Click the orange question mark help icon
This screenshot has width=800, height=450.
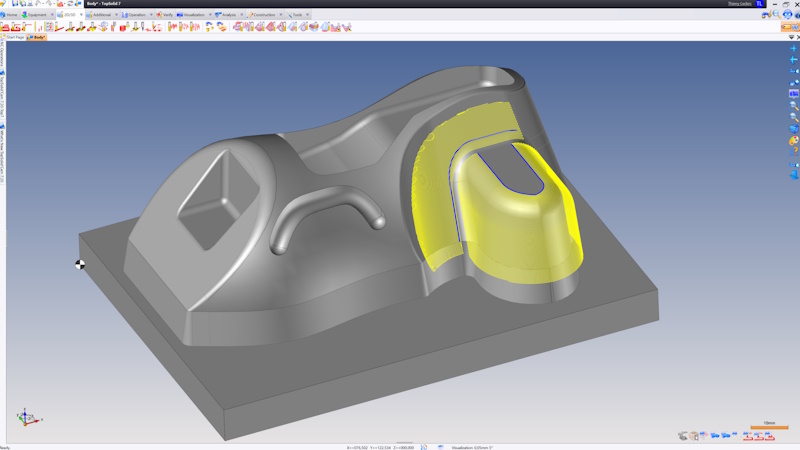794,152
